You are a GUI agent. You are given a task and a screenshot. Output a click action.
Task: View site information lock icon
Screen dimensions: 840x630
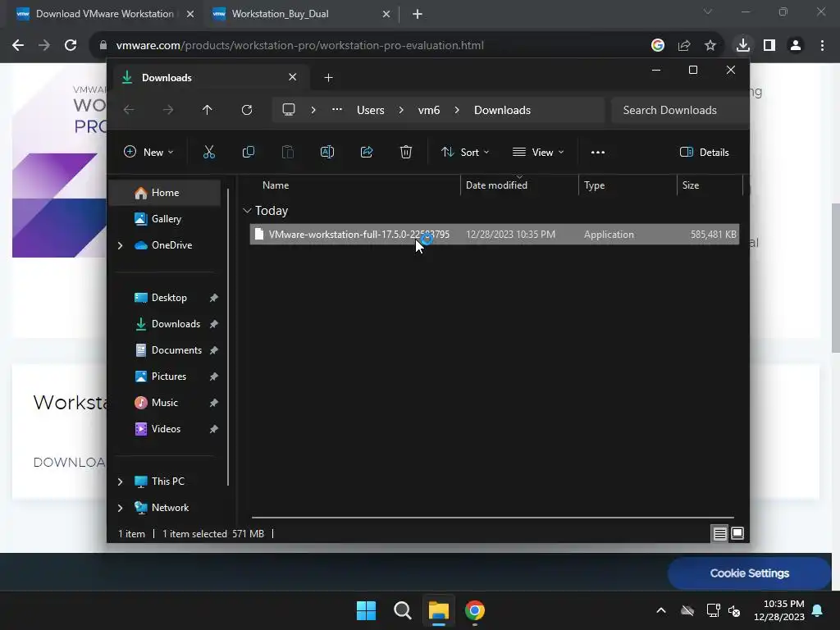tap(103, 45)
